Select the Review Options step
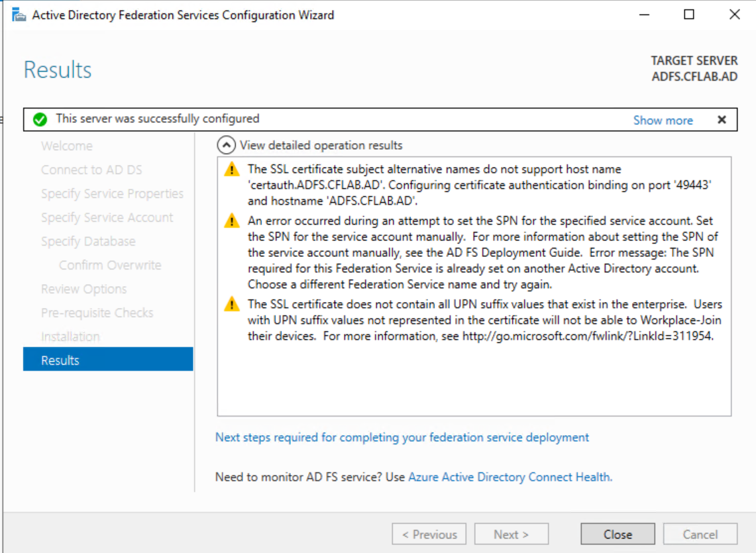Image resolution: width=756 pixels, height=553 pixels. [x=84, y=289]
